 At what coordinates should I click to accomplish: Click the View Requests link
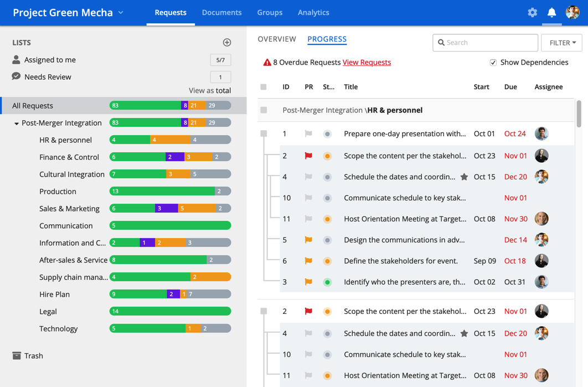367,63
